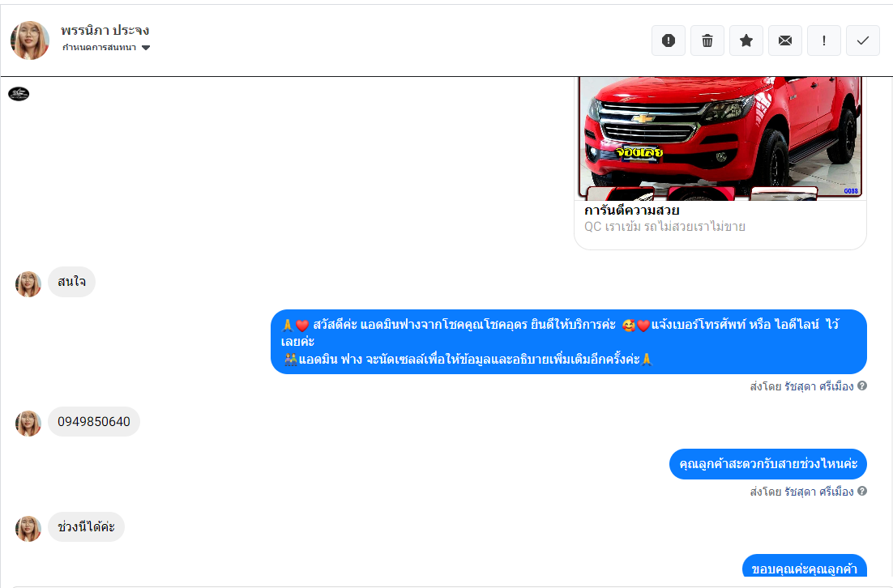Open กำหนดการสนทนา dropdown arrow

pyautogui.click(x=146, y=48)
